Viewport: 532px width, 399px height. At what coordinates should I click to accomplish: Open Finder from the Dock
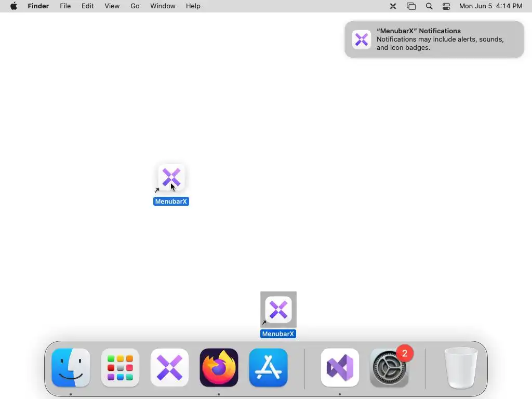pos(71,367)
